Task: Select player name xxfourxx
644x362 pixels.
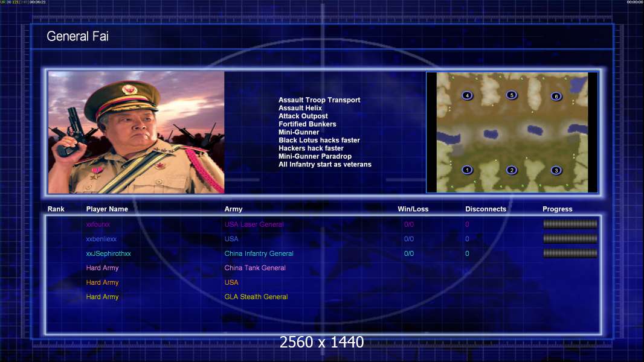Action: pyautogui.click(x=98, y=224)
